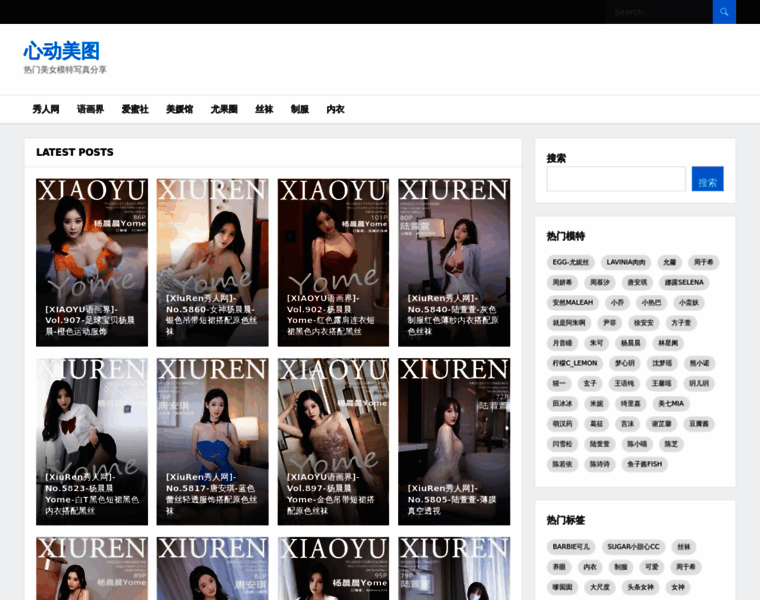760x600 pixels.
Task: Select the 秀人网 menu item
Action: [46, 109]
